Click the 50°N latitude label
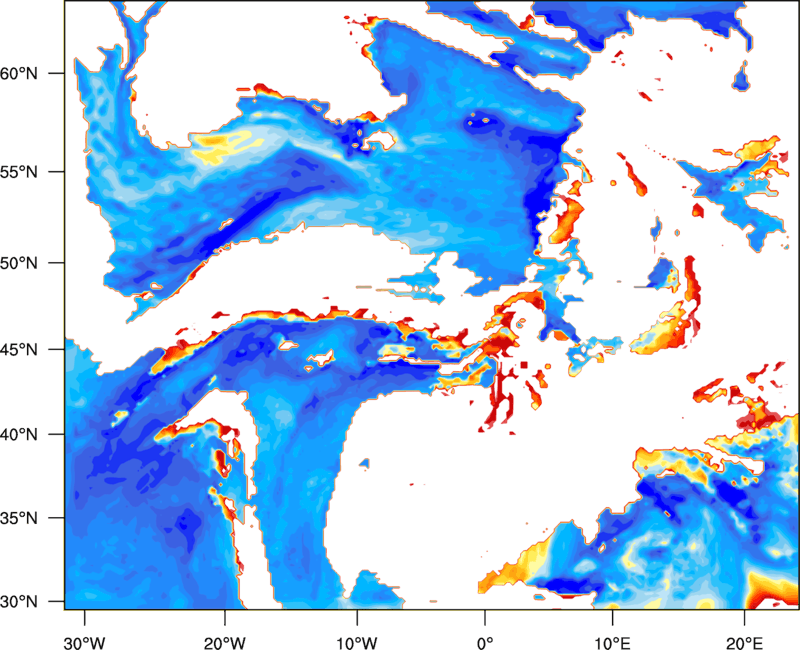This screenshot has width=800, height=650. (x=19, y=263)
